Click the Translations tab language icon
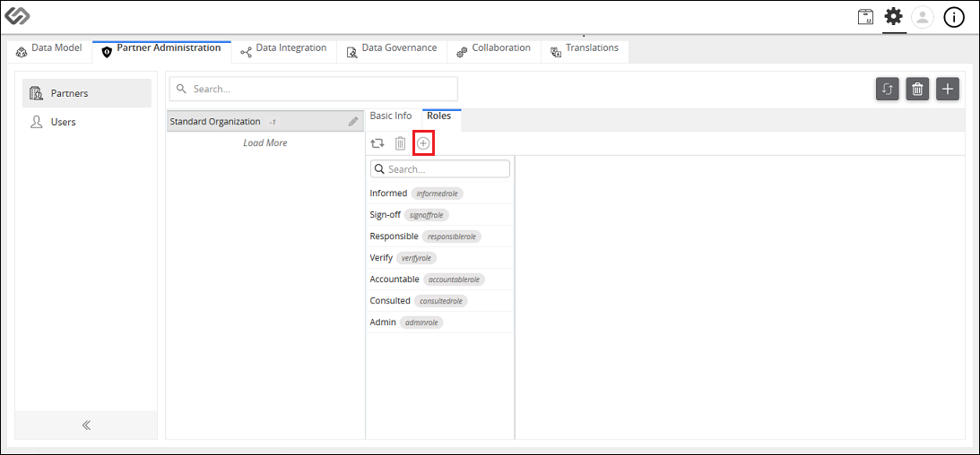The height and width of the screenshot is (455, 980). (x=556, y=53)
